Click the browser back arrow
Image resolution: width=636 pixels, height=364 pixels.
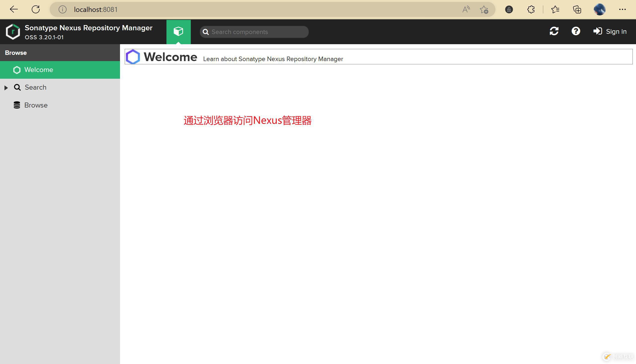[x=14, y=9]
